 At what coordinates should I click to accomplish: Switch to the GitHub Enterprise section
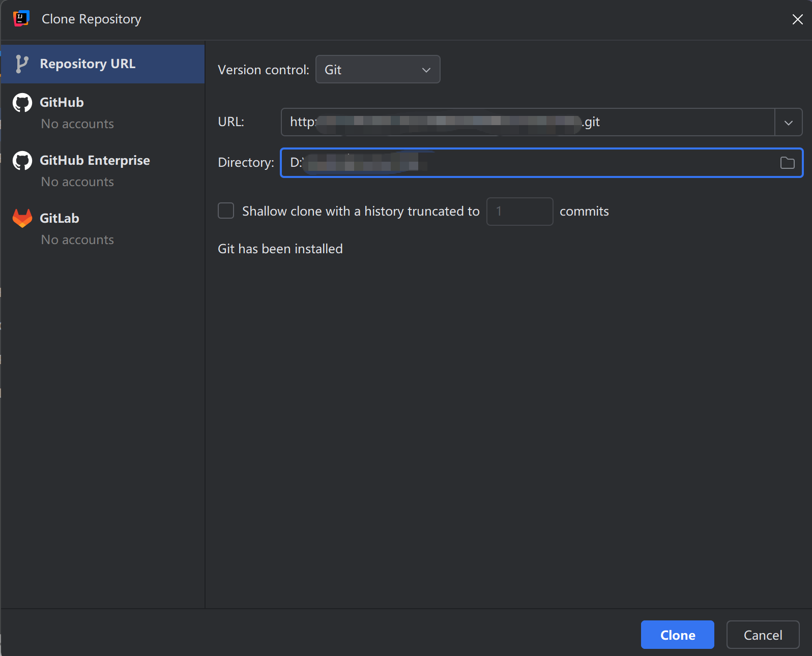pyautogui.click(x=95, y=161)
